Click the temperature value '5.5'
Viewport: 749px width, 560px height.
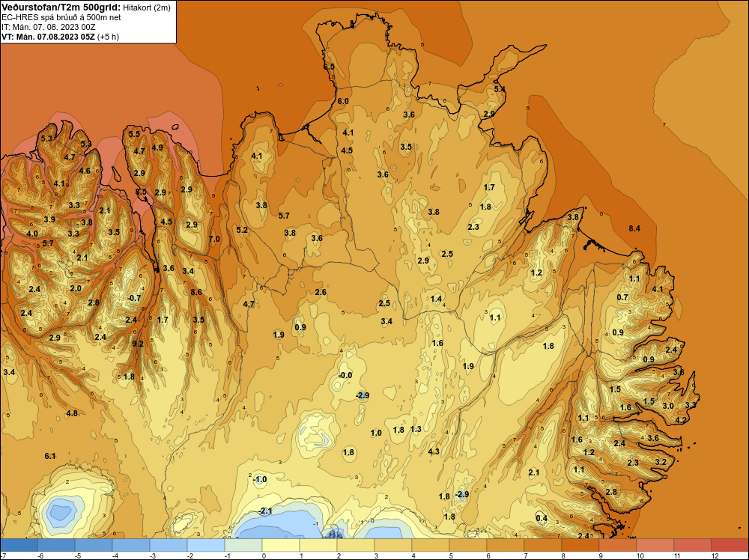click(134, 134)
